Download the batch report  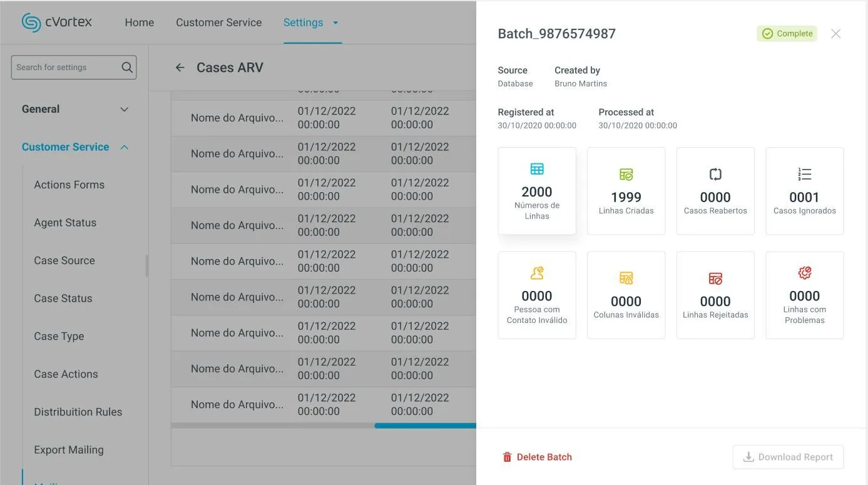point(788,457)
